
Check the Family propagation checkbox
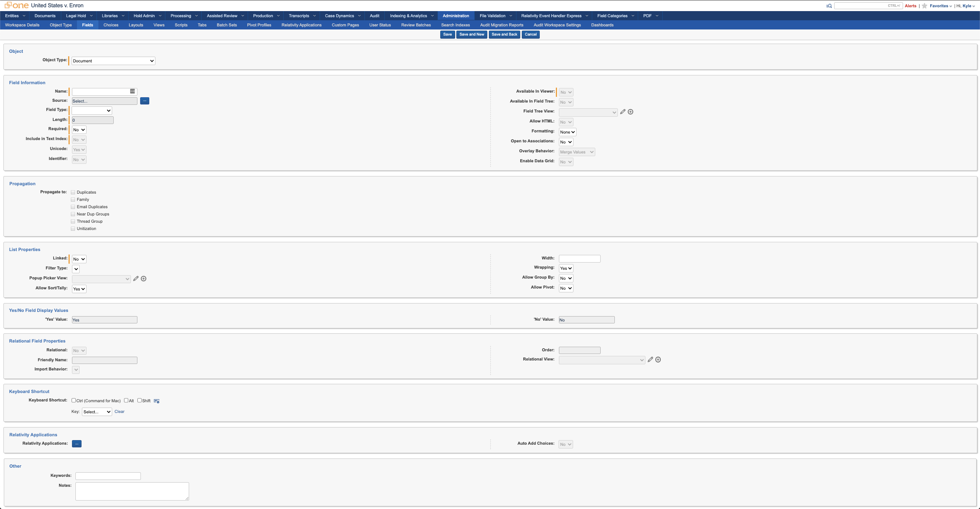(x=73, y=200)
